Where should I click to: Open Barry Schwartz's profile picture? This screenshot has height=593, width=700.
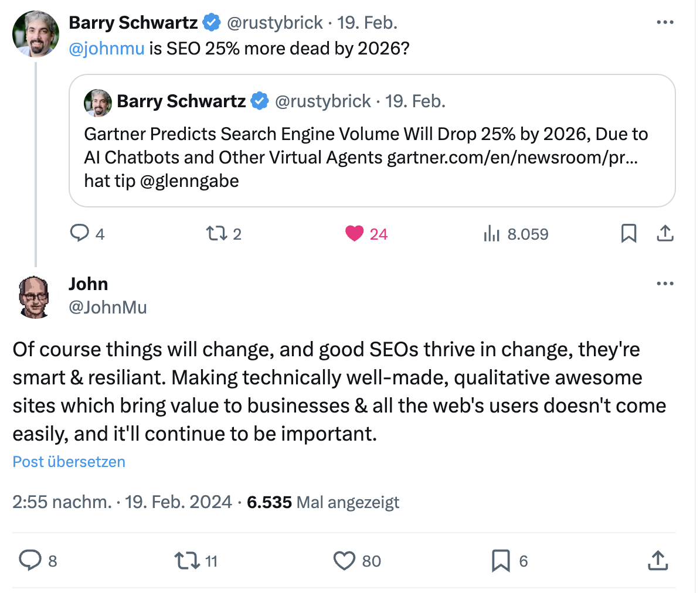(x=36, y=33)
